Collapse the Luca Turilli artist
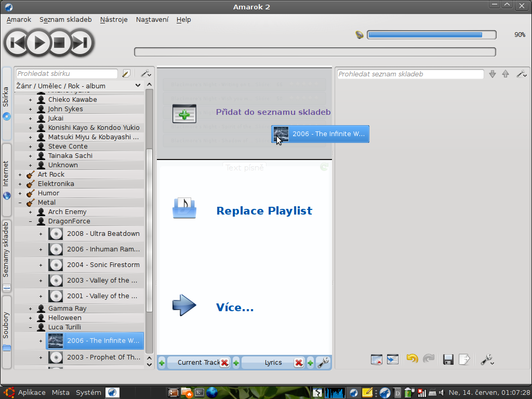This screenshot has width=532, height=399. [x=30, y=327]
